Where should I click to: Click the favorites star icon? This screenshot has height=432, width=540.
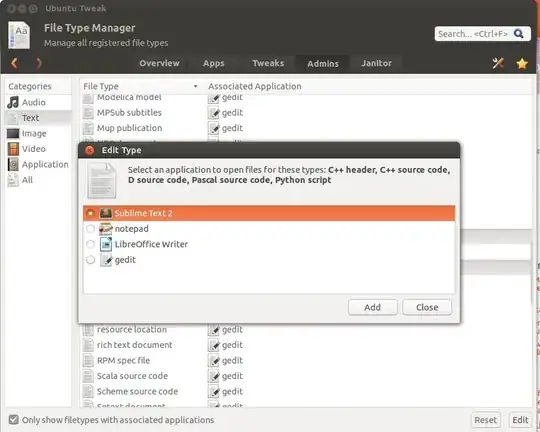coord(522,63)
